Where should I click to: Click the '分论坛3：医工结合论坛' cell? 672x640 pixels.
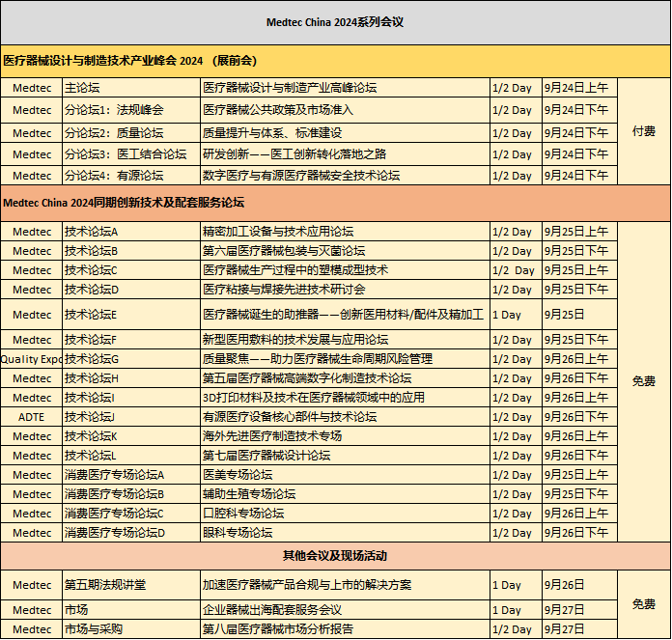pos(131,154)
